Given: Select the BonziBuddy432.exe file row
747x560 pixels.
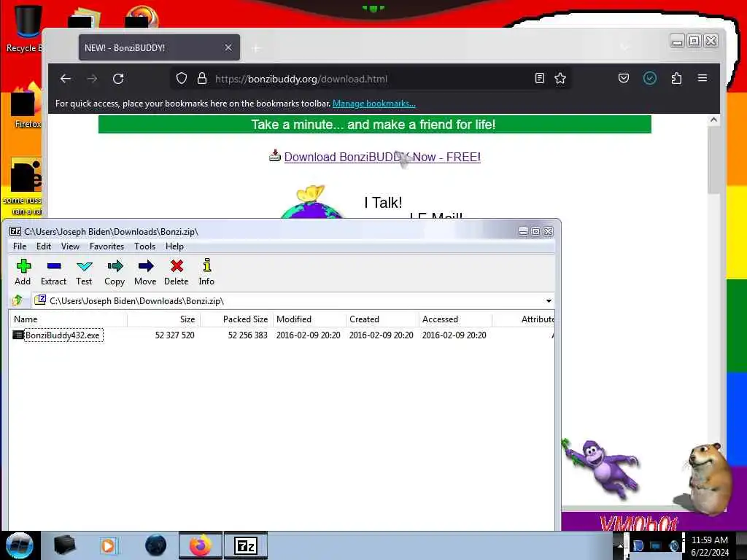Looking at the screenshot, I should click(281, 335).
